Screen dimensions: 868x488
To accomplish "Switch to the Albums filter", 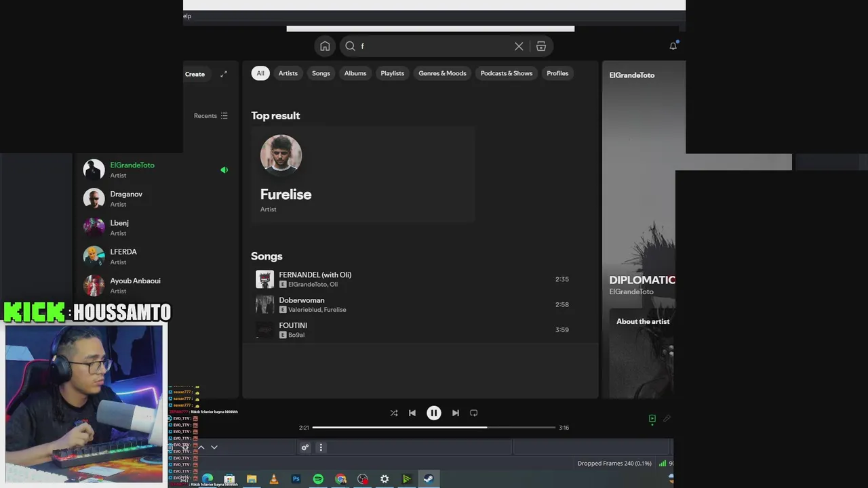I will (x=355, y=73).
